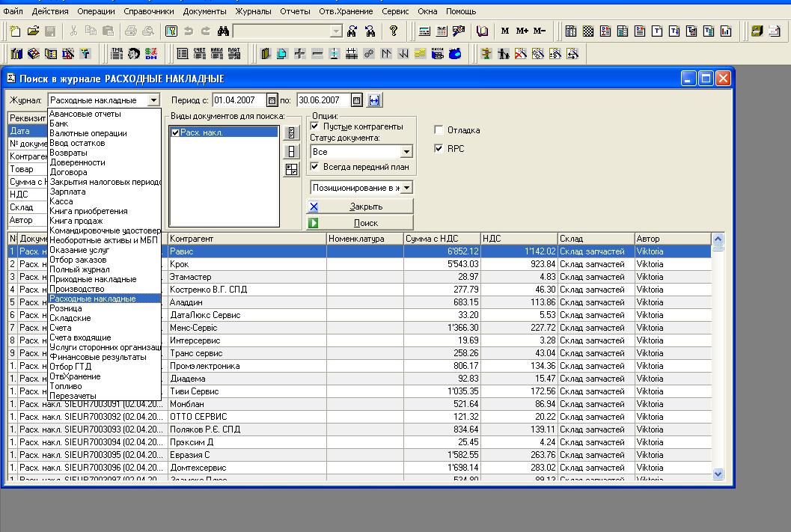Enable the Отладка checkbox

click(439, 130)
